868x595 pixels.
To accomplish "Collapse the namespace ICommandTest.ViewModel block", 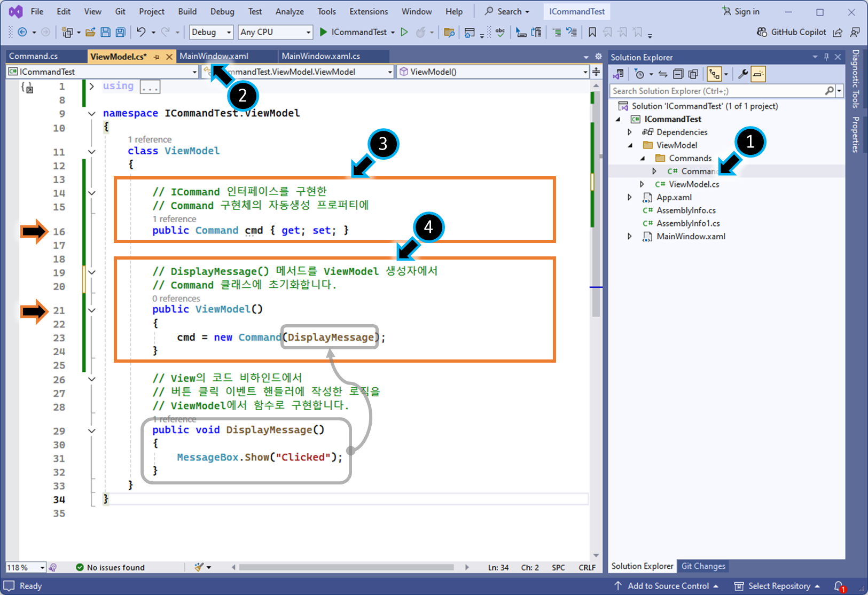I will [92, 114].
